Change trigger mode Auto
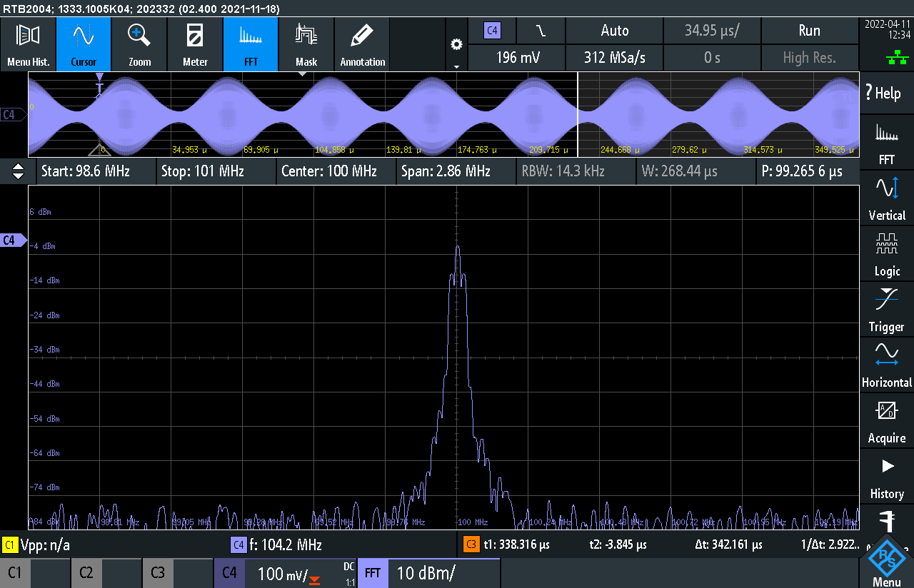914x588 pixels. tap(614, 31)
